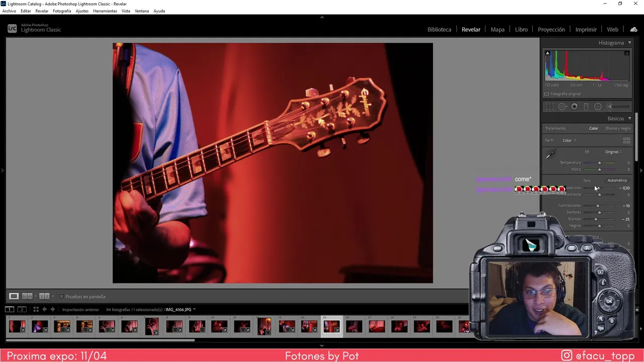Open the Libro module

coord(521,30)
